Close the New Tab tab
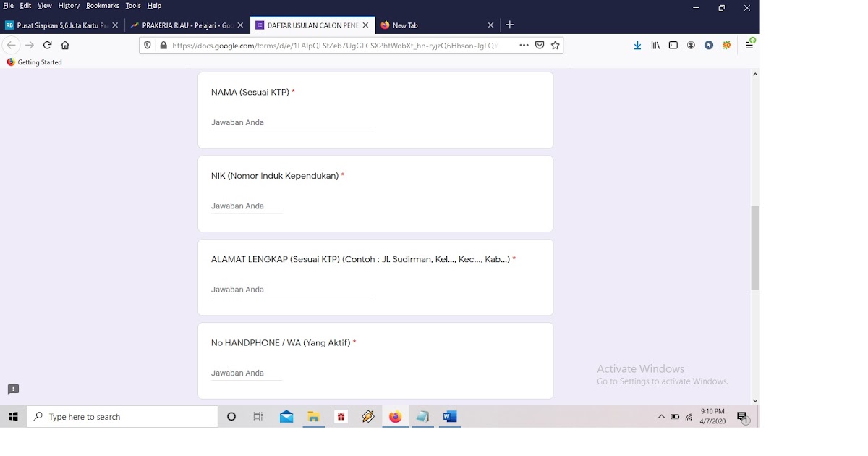868x456 pixels. [490, 25]
